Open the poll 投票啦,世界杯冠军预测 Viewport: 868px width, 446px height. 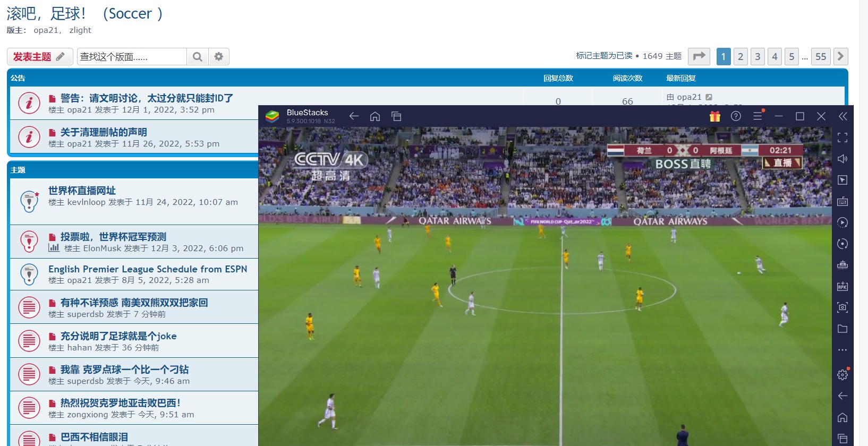[113, 237]
